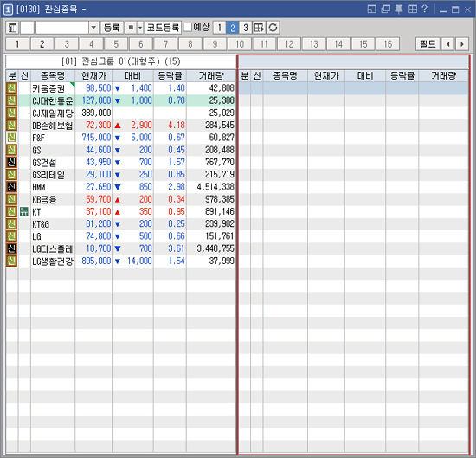Select view mode 3 button
The height and width of the screenshot is (458, 476).
coord(246,28)
